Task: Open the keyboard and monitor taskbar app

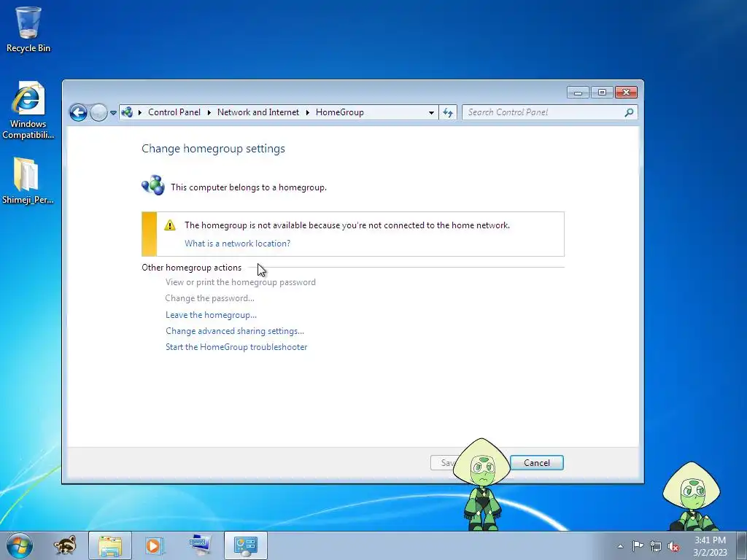Action: [200, 545]
